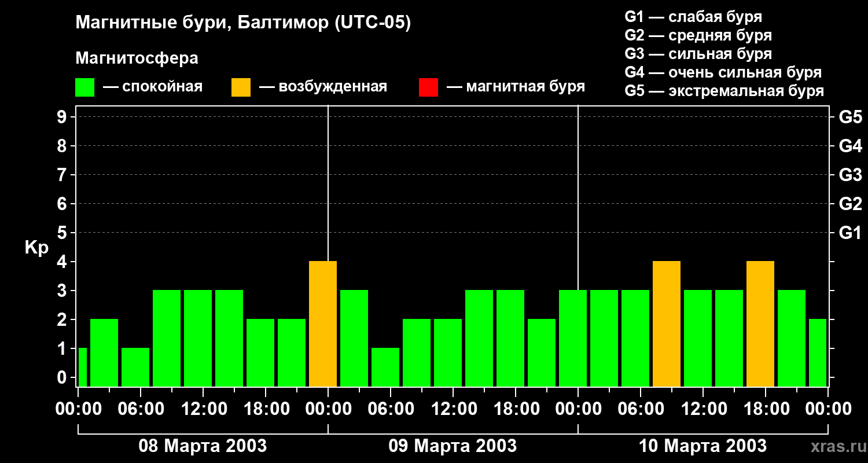Click the '18:00' tick label under 09 Марта
Image resolution: width=868 pixels, height=463 pixels.
coord(516,409)
